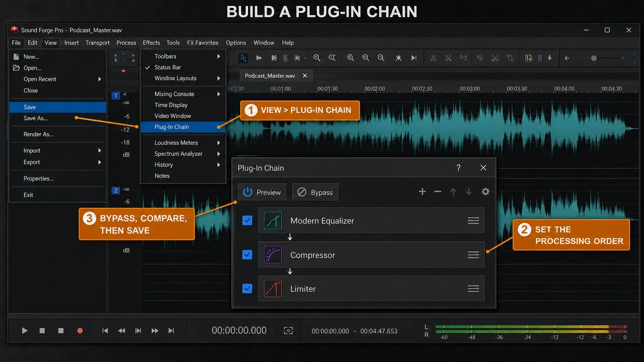Screen dimensions: 644x362
Task: Click the selection end time 00:04:47.653
Action: pos(379,331)
